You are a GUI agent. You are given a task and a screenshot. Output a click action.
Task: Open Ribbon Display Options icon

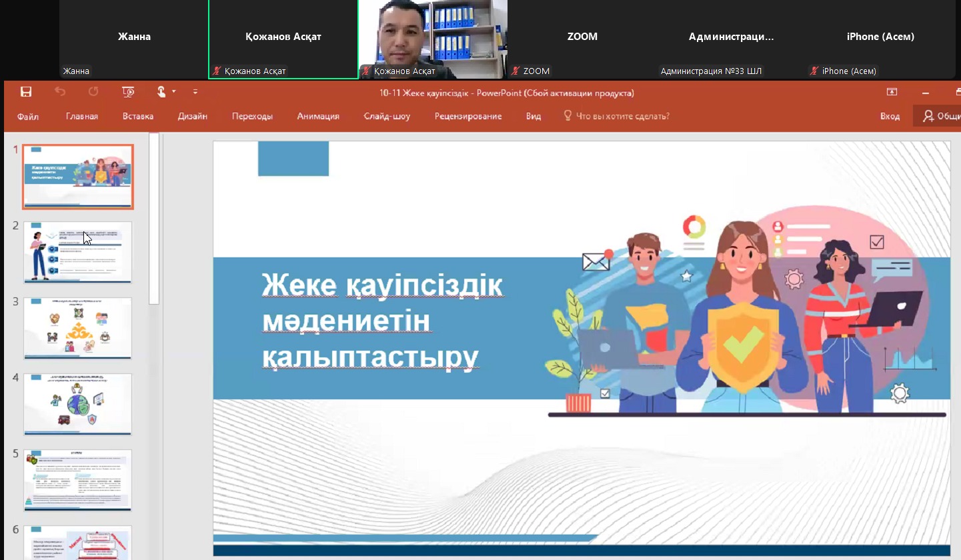(x=892, y=93)
